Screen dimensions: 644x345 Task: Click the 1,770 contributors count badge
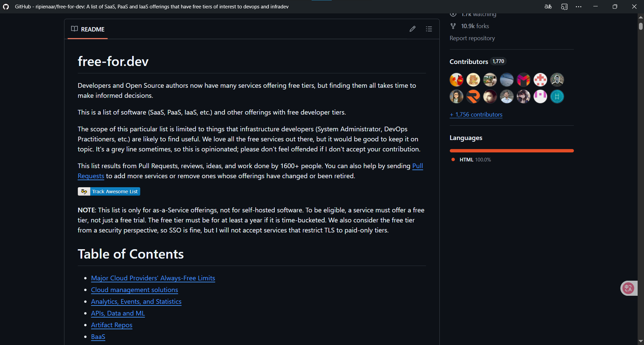(x=498, y=61)
